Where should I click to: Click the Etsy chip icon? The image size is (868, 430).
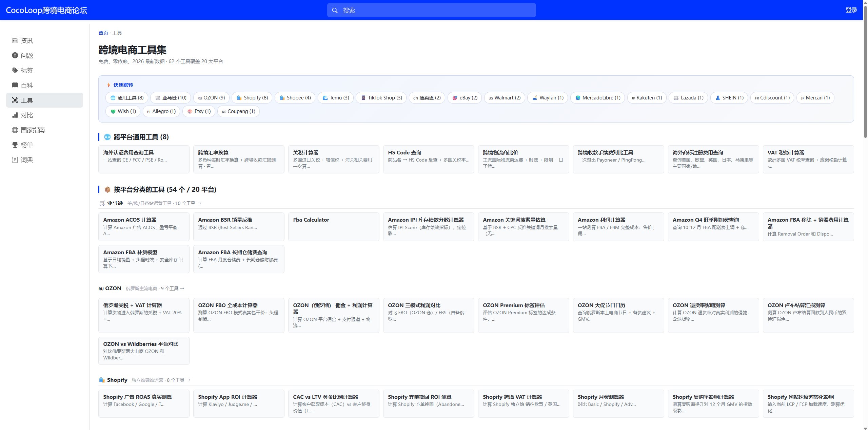click(x=190, y=111)
